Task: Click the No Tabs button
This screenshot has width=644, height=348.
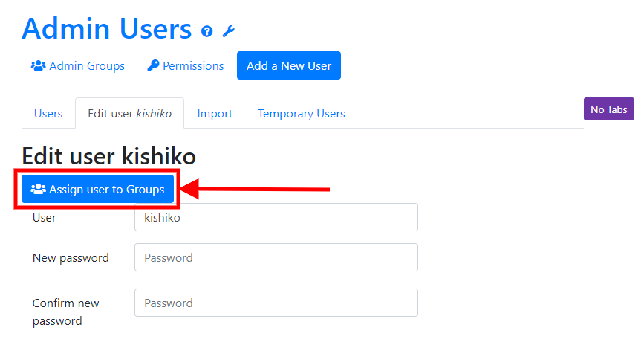Action: pyautogui.click(x=608, y=109)
